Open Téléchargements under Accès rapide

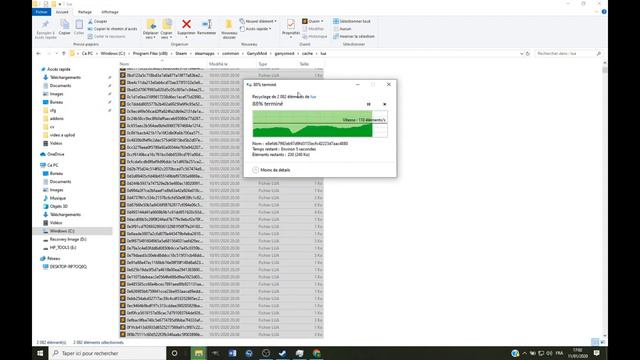[x=65, y=78]
